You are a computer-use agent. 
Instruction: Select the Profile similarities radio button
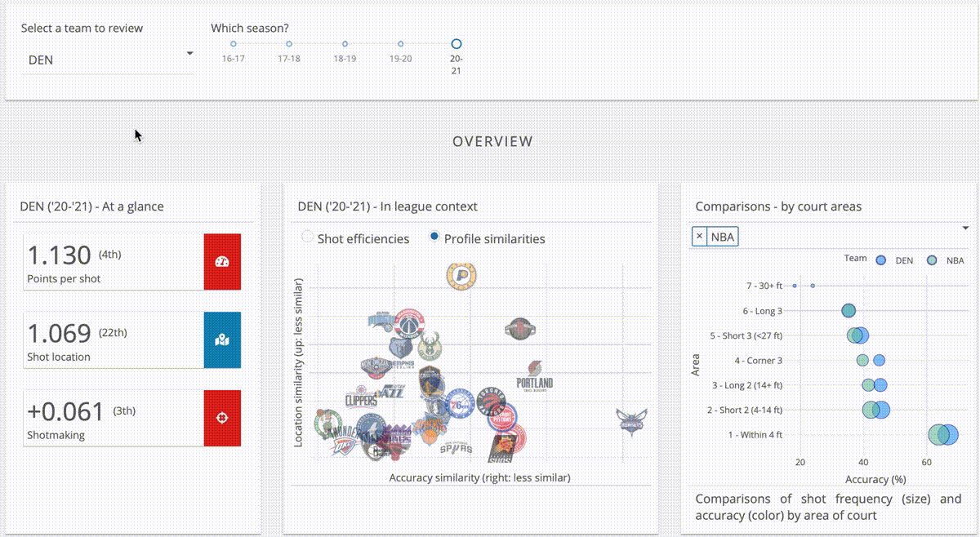click(x=434, y=237)
